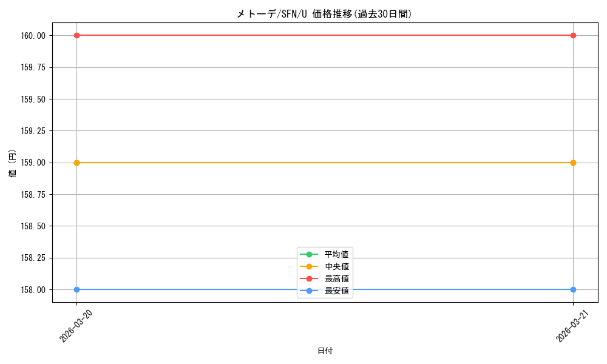Click the 日付 x-axis title
607x364 pixels.
[x=325, y=351]
